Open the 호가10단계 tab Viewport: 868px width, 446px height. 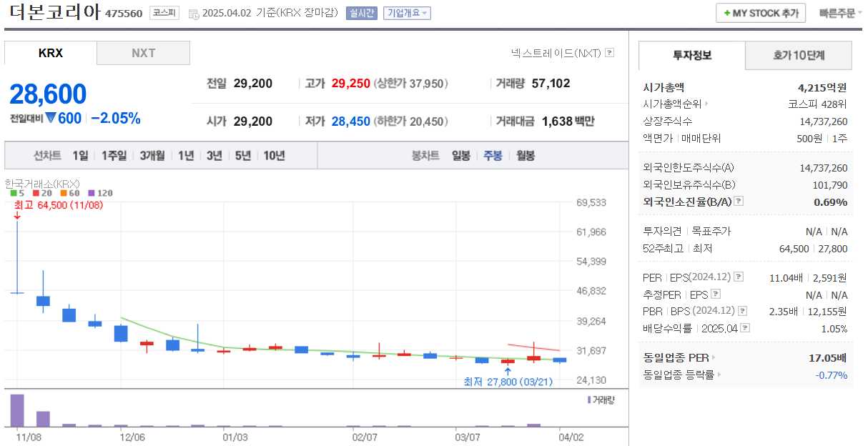point(799,55)
